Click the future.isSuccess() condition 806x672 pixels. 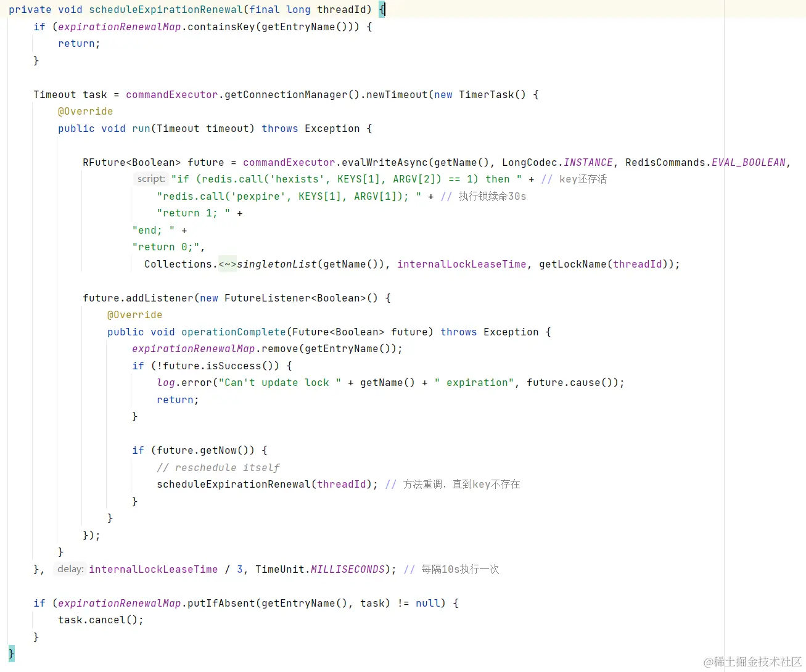(215, 366)
